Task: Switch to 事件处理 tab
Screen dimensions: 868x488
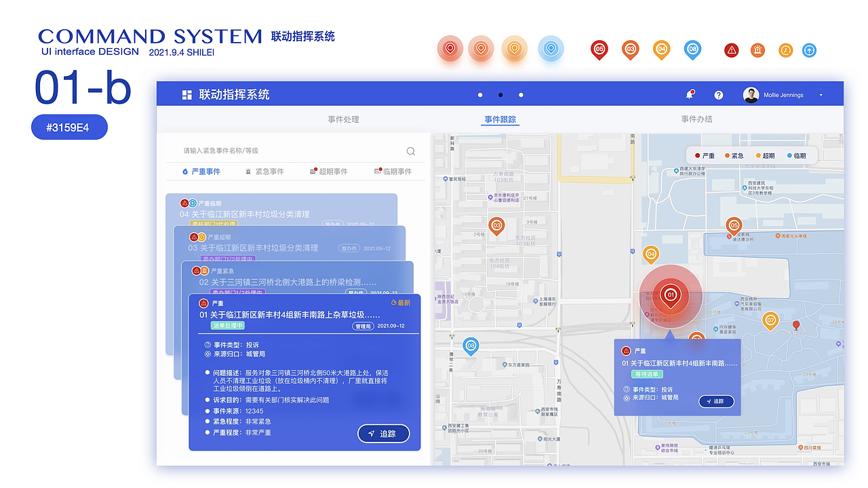Action: (x=343, y=119)
